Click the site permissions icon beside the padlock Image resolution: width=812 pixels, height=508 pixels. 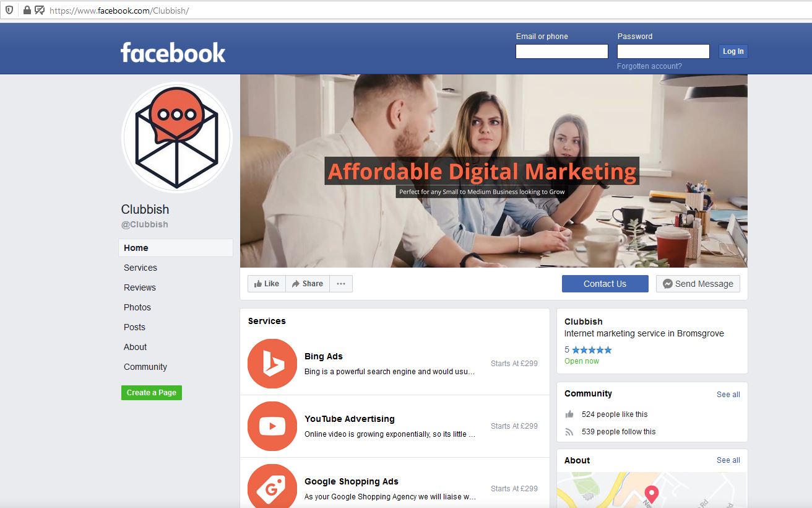click(x=40, y=10)
